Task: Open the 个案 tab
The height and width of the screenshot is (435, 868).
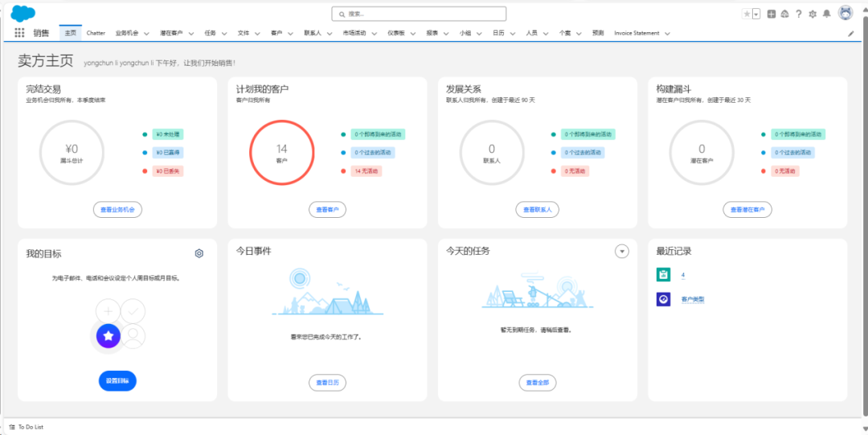Action: [x=565, y=33]
